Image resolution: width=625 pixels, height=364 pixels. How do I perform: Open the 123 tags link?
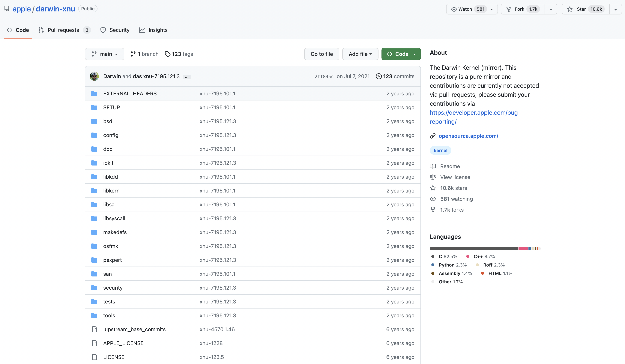pos(179,54)
